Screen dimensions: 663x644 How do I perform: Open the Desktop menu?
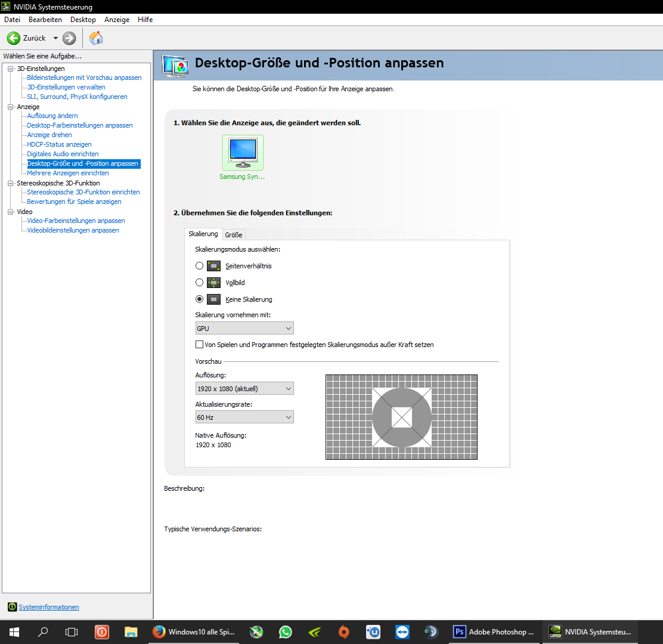[x=83, y=20]
